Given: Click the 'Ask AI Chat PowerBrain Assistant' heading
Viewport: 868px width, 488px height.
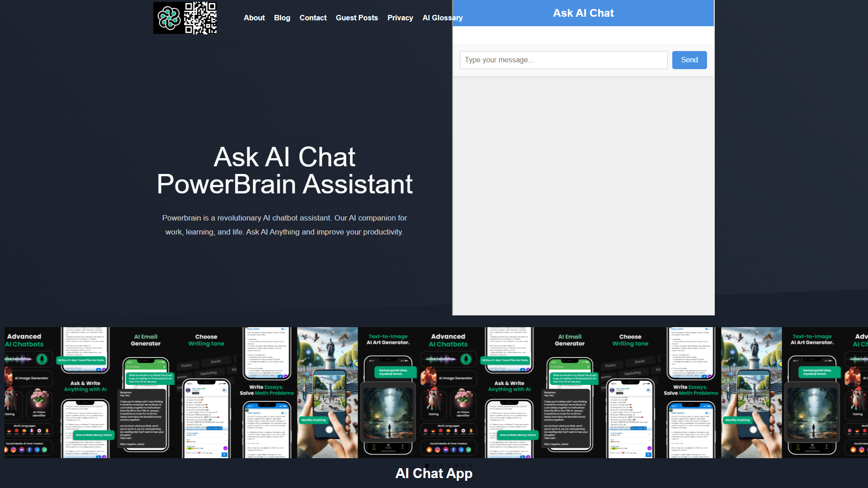Looking at the screenshot, I should click(285, 170).
